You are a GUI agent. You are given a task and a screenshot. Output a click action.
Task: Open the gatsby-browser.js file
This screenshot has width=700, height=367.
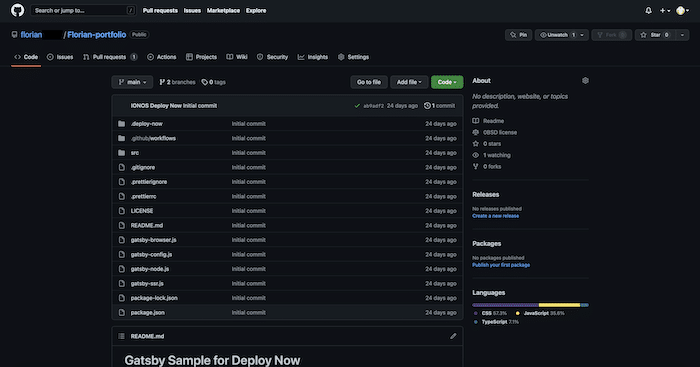[154, 240]
